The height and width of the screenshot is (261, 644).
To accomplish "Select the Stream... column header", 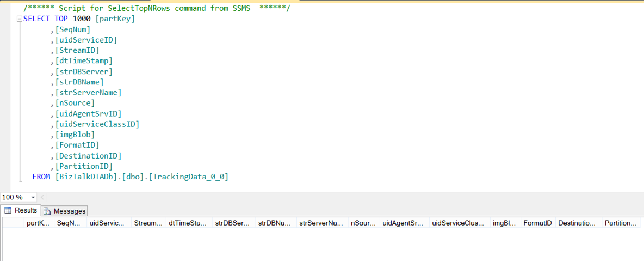I will click(x=148, y=223).
